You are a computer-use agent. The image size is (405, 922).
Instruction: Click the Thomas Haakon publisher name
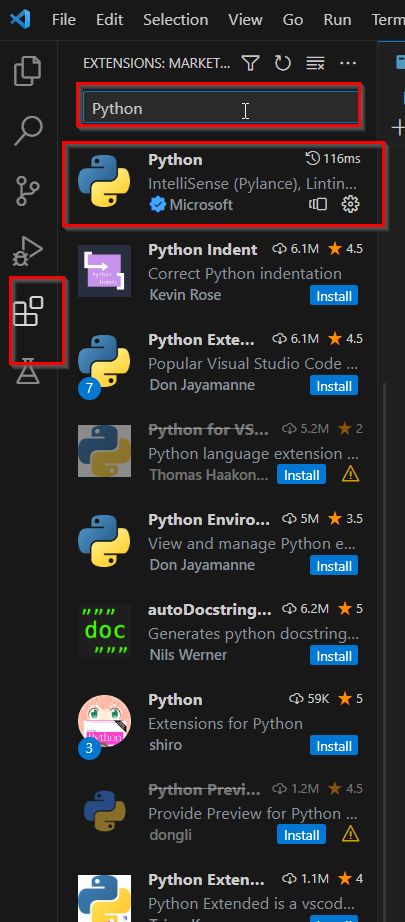[x=208, y=475]
